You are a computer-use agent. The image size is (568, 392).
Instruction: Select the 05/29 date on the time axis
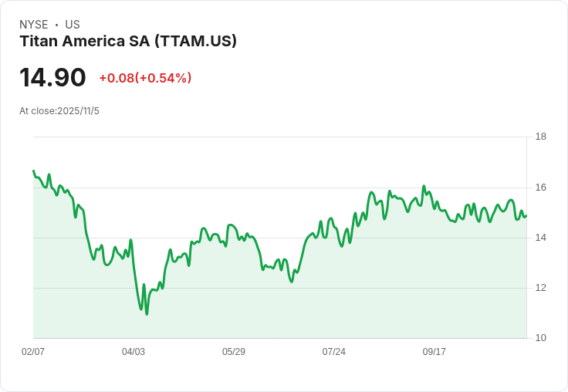click(234, 352)
